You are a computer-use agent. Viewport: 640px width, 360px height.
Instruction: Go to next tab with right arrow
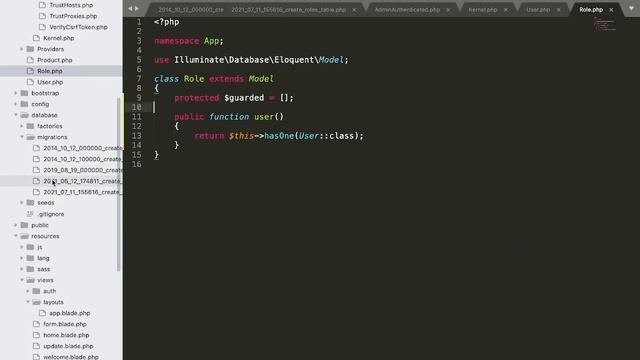(x=137, y=8)
